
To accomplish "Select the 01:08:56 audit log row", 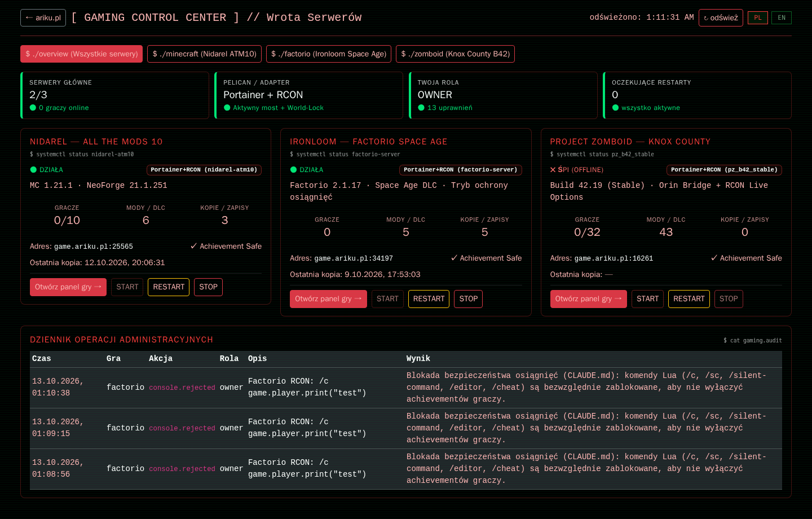I will point(406,469).
